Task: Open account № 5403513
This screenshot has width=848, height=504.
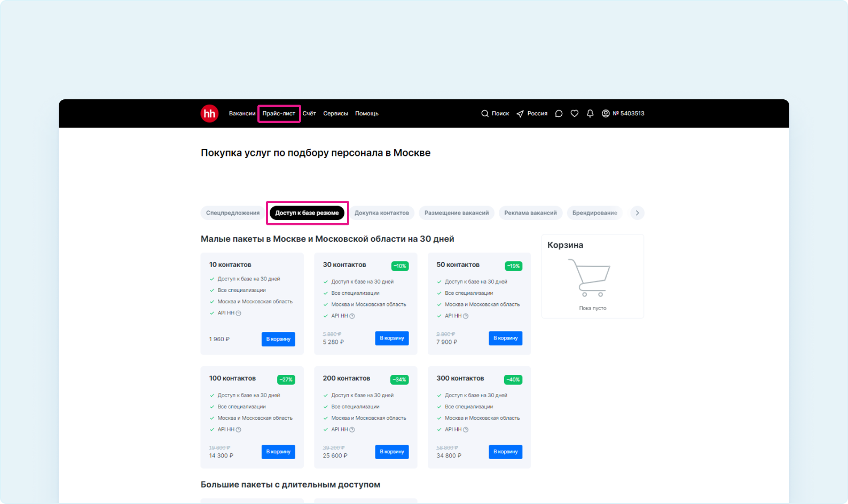Action: [629, 114]
